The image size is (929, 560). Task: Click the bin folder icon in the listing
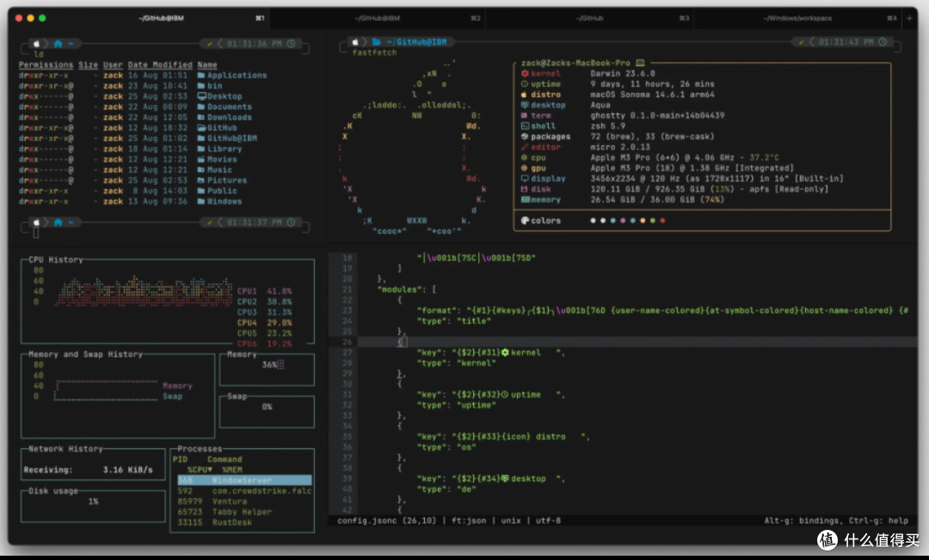point(200,86)
